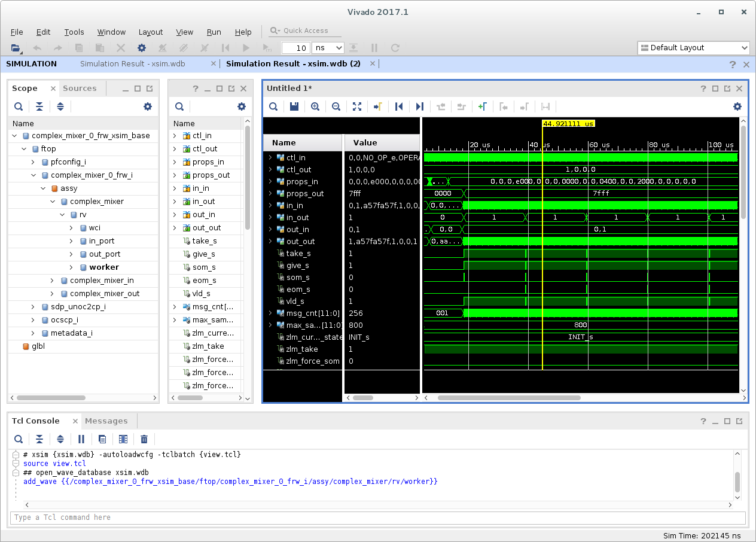Viewport: 756px width, 542px height.
Task: Open Scope panel settings gear
Action: tap(148, 106)
